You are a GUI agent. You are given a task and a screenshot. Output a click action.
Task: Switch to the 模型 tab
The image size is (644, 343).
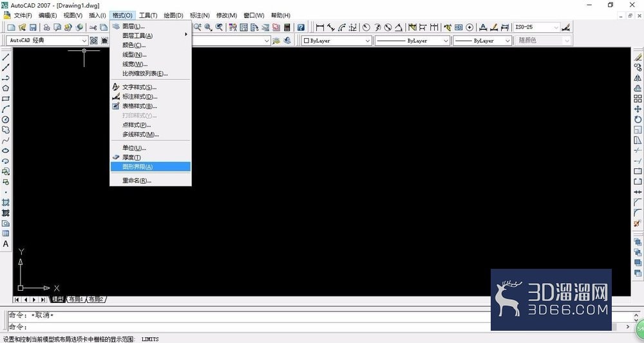coord(57,299)
